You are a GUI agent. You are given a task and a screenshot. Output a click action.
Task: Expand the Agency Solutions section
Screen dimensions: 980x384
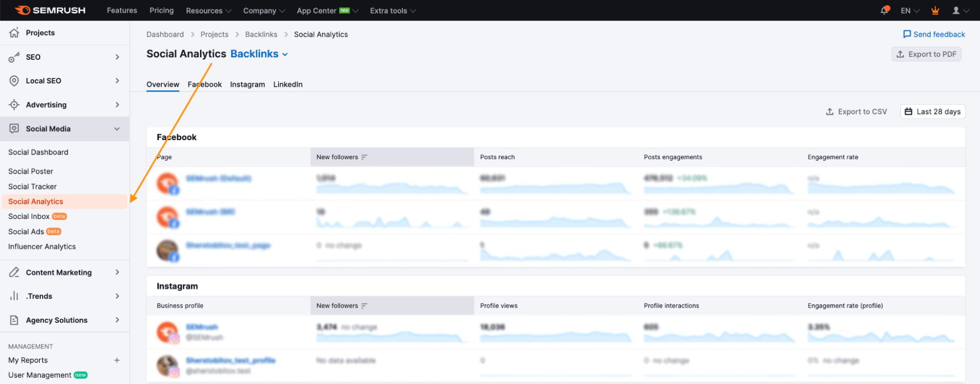pyautogui.click(x=117, y=320)
